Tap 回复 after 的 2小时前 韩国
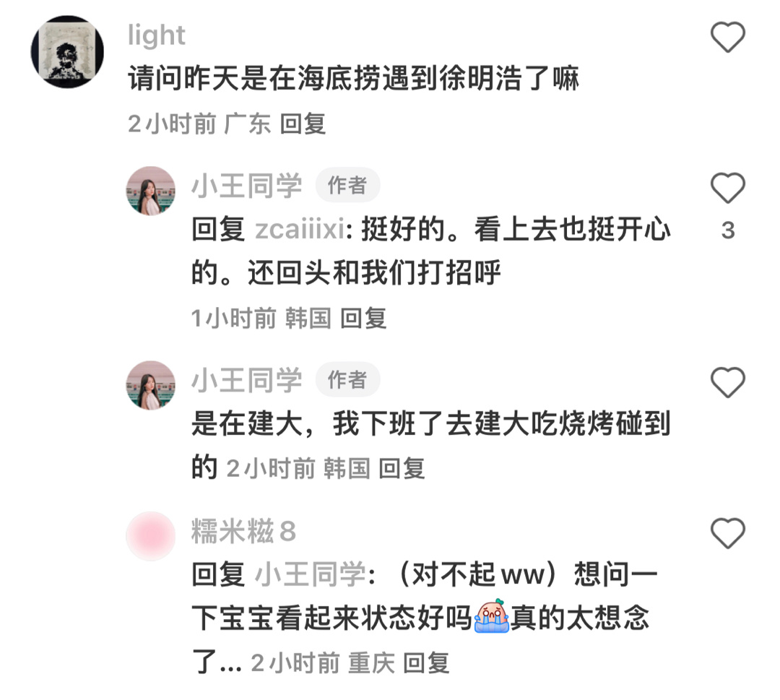This screenshot has width=780, height=700. tap(402, 469)
